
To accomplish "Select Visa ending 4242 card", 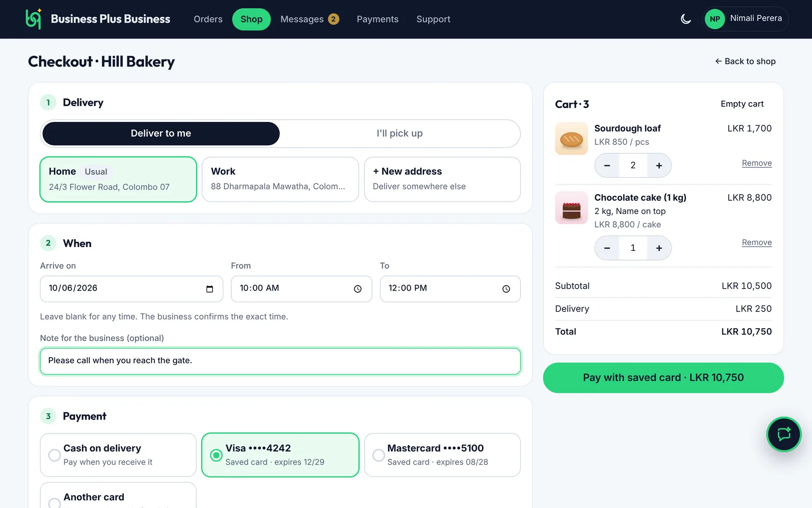I will point(280,455).
